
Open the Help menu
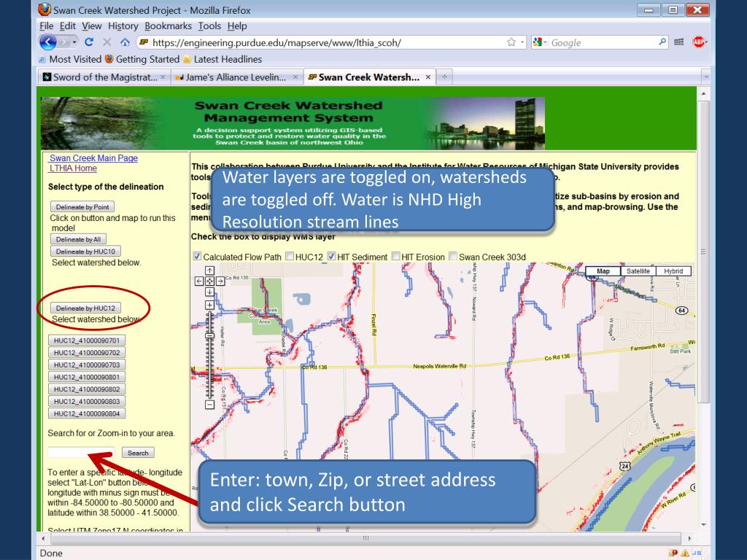coord(237,26)
